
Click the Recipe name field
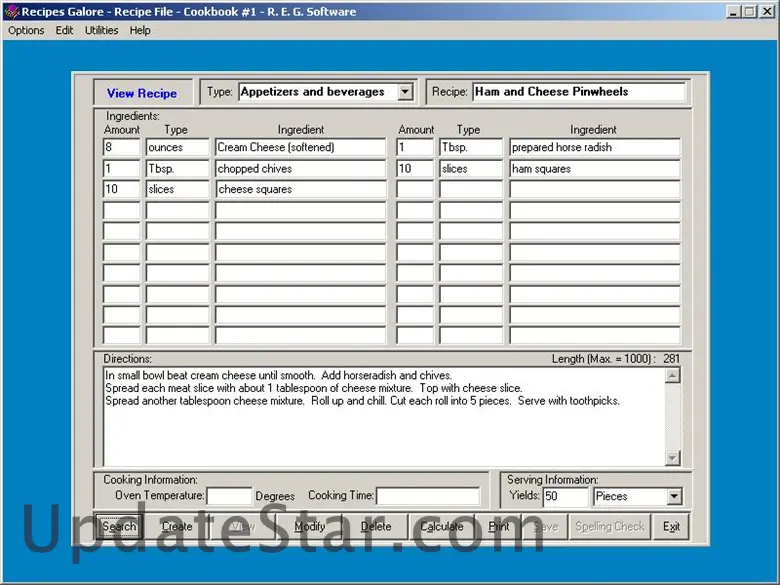(578, 92)
